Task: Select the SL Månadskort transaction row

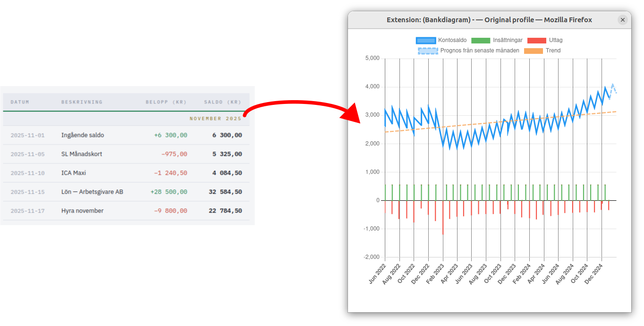Action: click(x=82, y=154)
